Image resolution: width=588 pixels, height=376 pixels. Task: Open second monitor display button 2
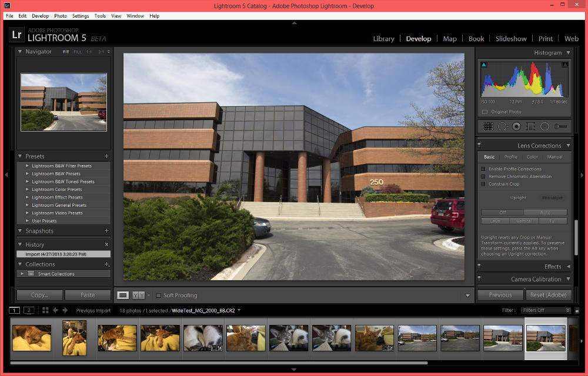tap(29, 310)
